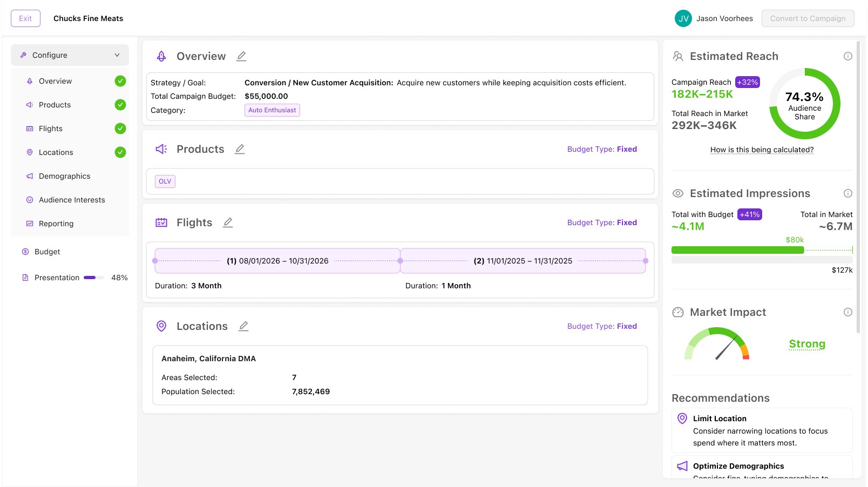This screenshot has width=868, height=487.
Task: Open Overview in the sidebar
Action: 70,81
